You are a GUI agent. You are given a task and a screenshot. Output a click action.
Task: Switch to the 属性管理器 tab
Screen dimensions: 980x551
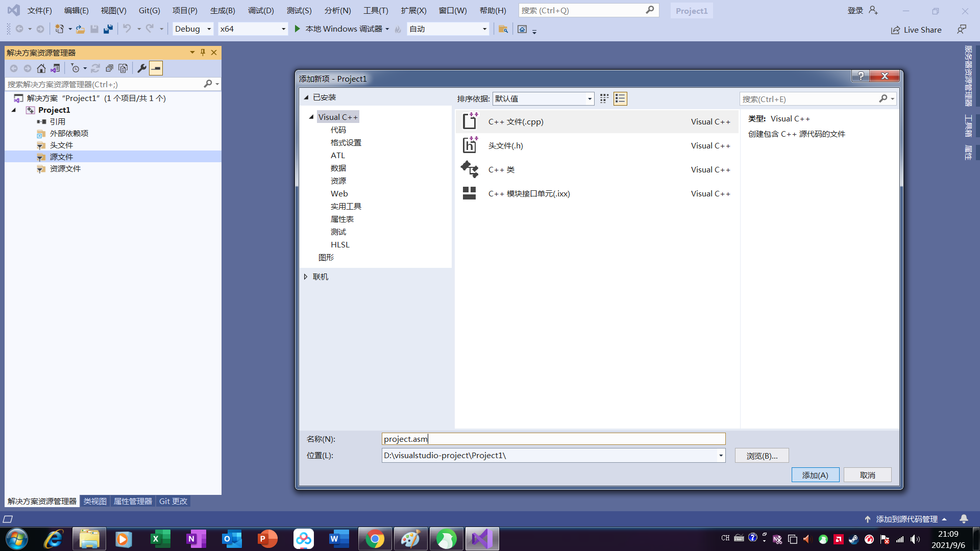click(x=133, y=501)
